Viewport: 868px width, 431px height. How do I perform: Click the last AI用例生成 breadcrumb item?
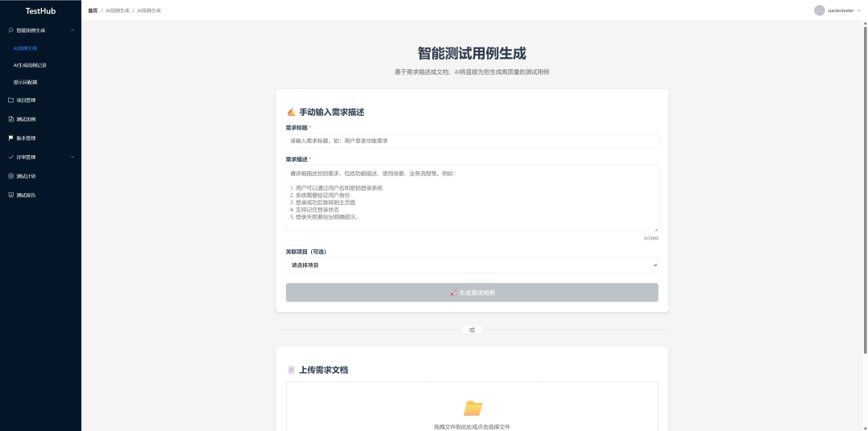pyautogui.click(x=149, y=10)
